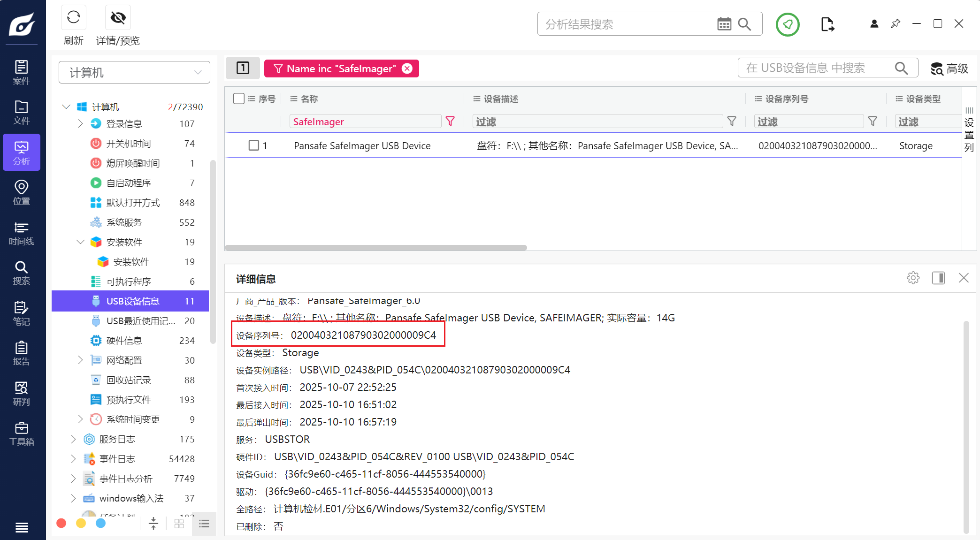Viewport: 980px width, 540px height.
Task: Click the green shield icon in top bar
Action: pos(788,24)
